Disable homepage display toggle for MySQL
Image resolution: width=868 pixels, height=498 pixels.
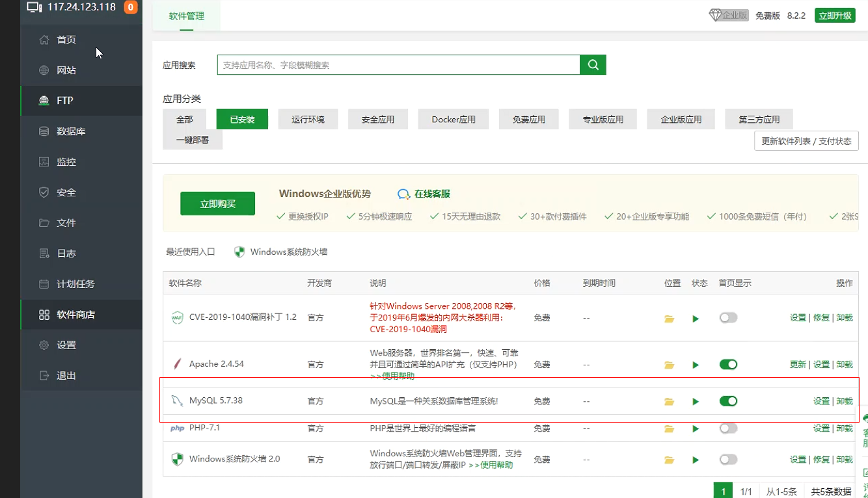(728, 401)
